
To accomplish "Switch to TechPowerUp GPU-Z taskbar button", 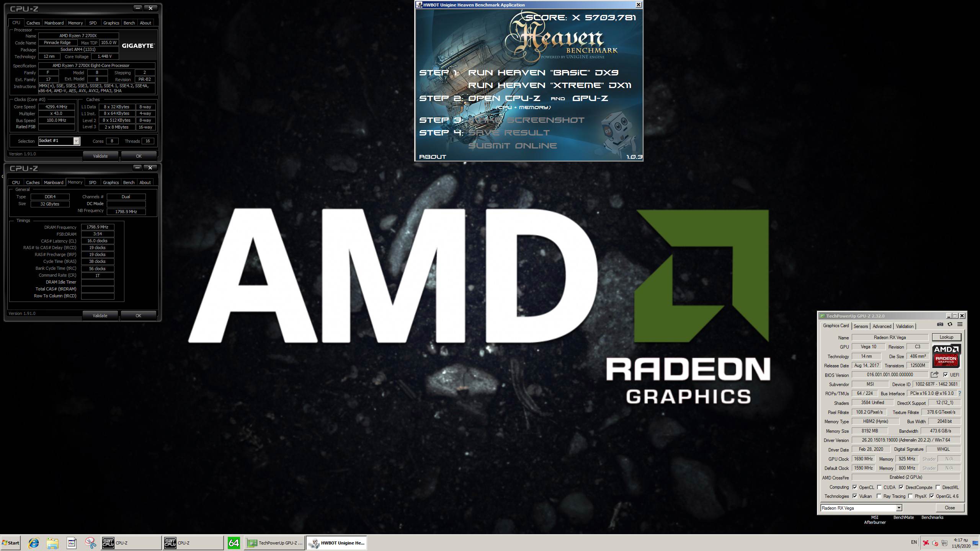I will click(x=275, y=543).
